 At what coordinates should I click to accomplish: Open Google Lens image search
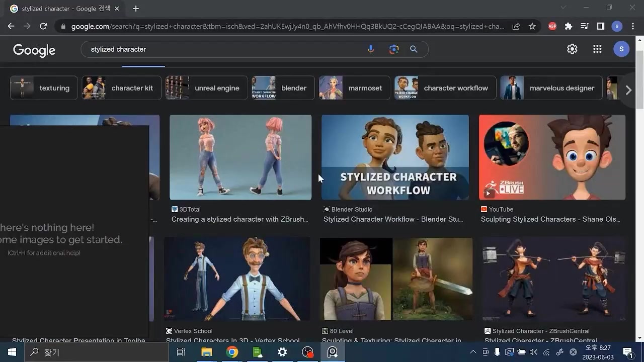393,49
